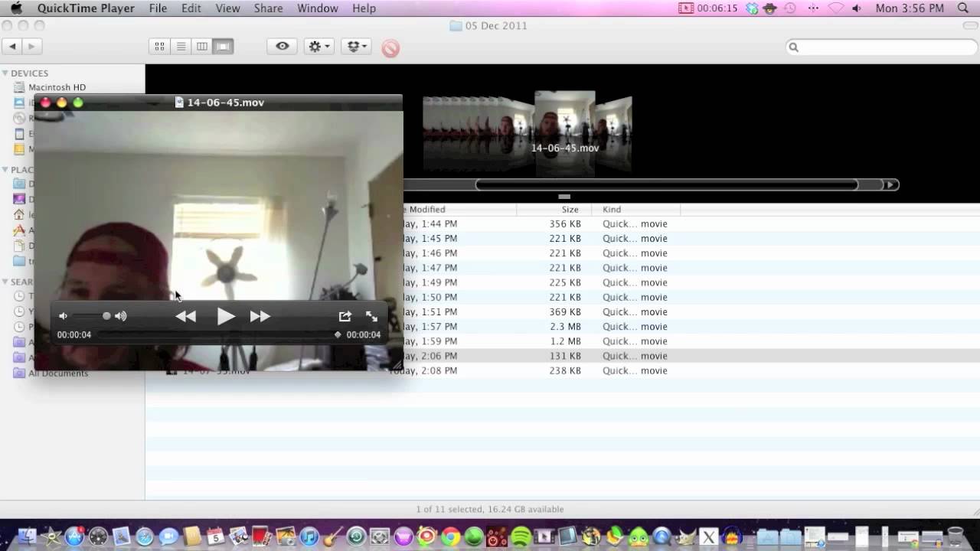980x551 pixels.
Task: Enter QuickTime full screen mode
Action: pos(372,316)
